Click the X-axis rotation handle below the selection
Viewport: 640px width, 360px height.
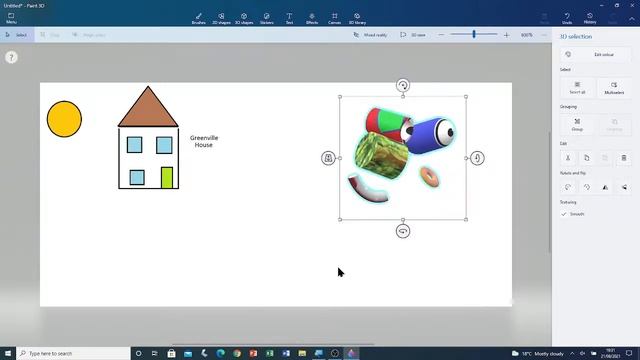(x=403, y=231)
